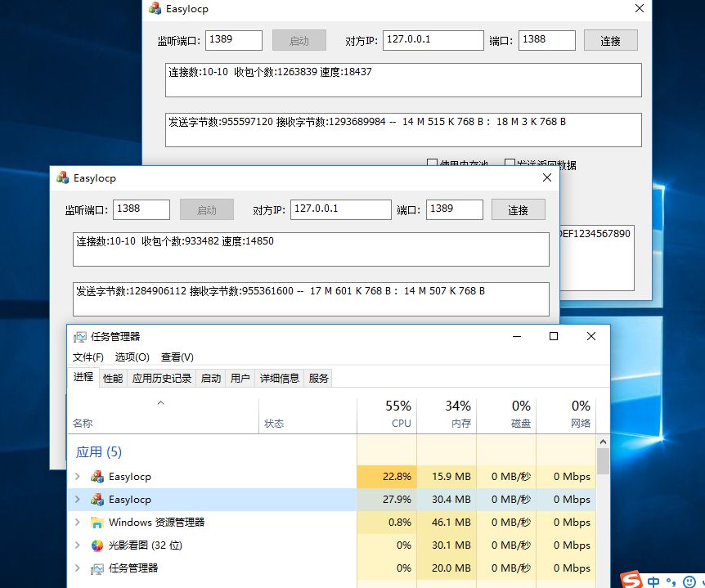This screenshot has height=588, width=705.
Task: Expand the Easylocp row using 27.9% CPU
Action: [x=78, y=500]
